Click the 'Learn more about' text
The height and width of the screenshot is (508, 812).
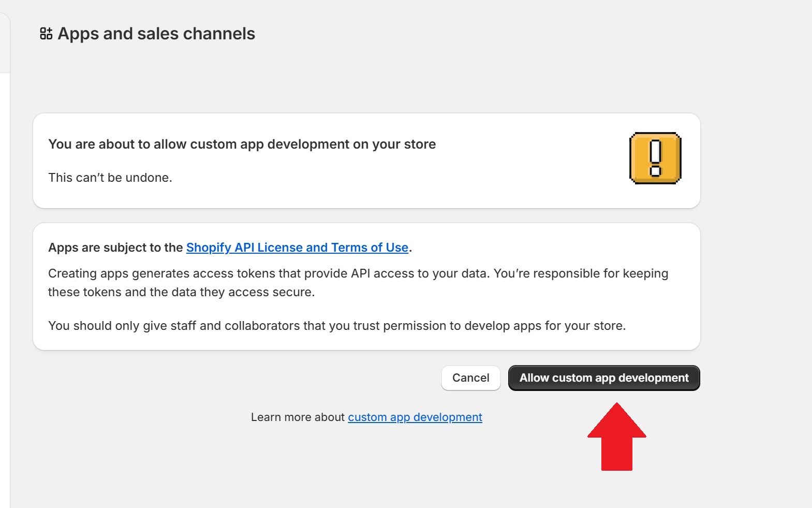point(298,417)
